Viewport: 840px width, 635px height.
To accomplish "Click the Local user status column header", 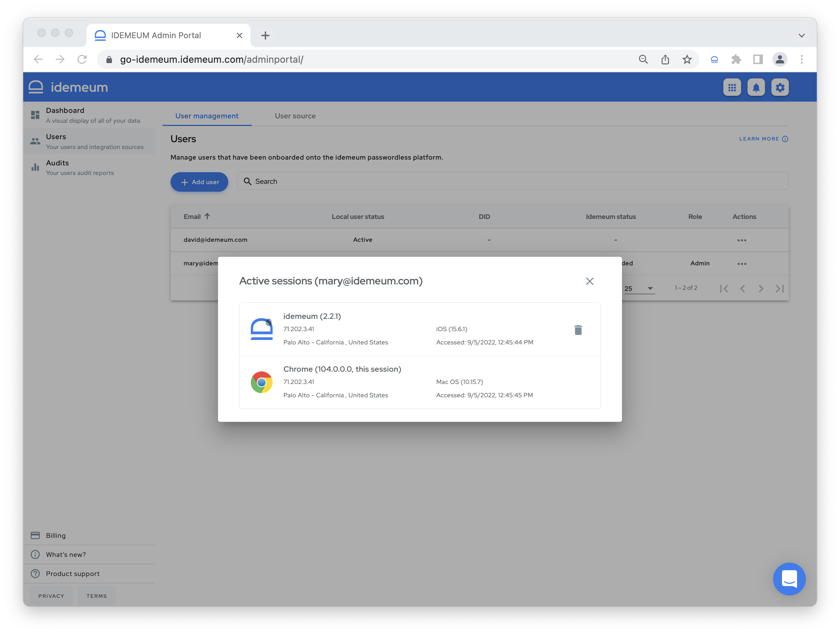I will point(358,216).
